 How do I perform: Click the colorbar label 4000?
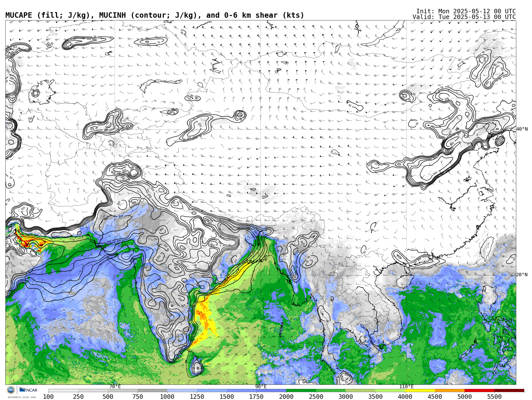405,397
